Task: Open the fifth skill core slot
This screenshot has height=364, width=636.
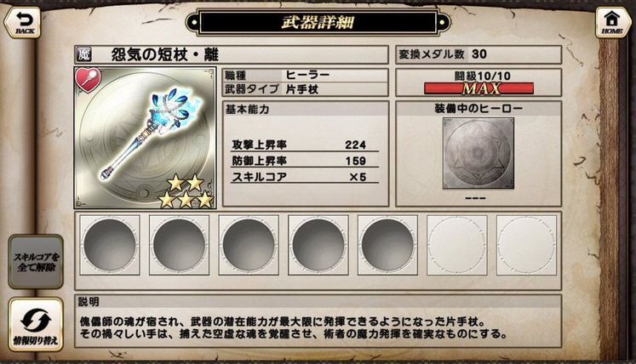Action: [x=387, y=245]
